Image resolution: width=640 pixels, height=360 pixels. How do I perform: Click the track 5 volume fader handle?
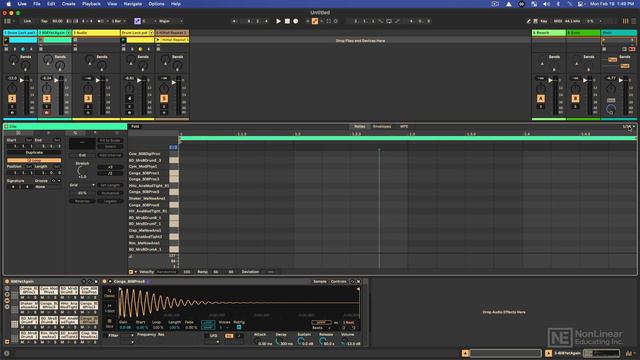[x=174, y=82]
